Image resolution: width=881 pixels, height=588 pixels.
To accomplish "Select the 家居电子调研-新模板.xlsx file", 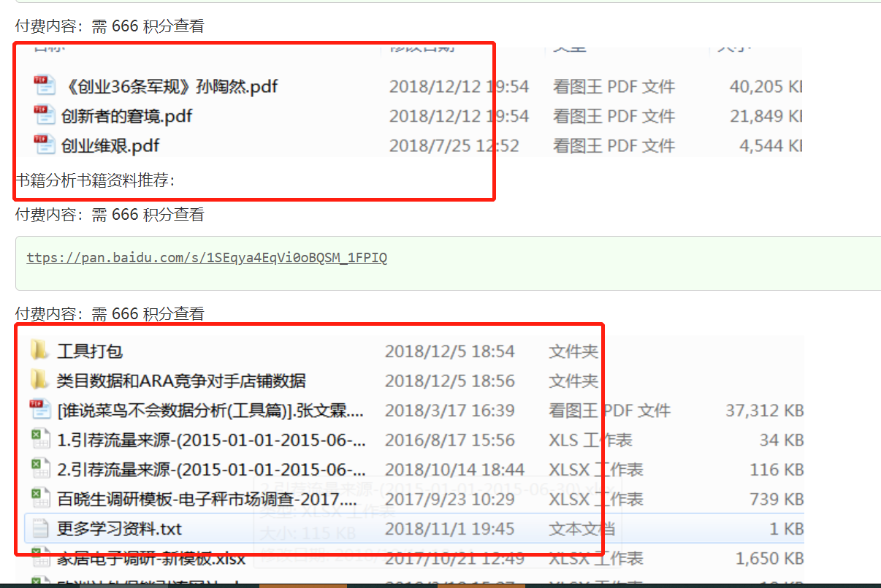I will pyautogui.click(x=150, y=560).
